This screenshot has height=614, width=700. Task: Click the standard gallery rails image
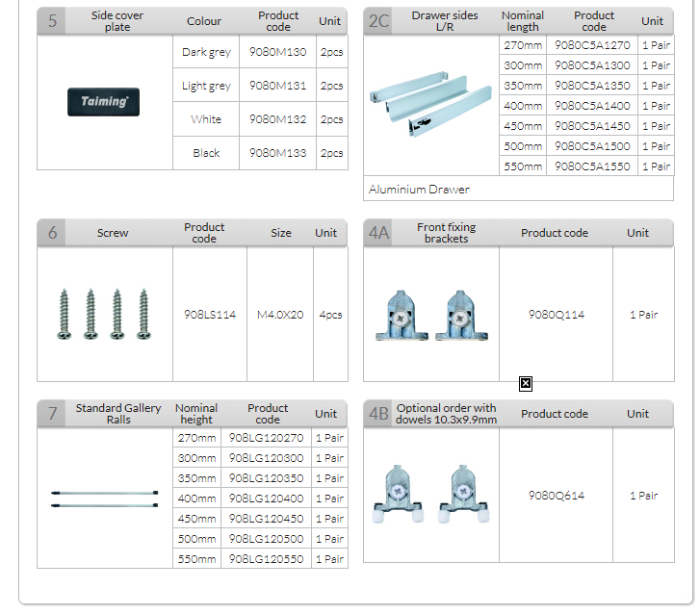(x=104, y=498)
